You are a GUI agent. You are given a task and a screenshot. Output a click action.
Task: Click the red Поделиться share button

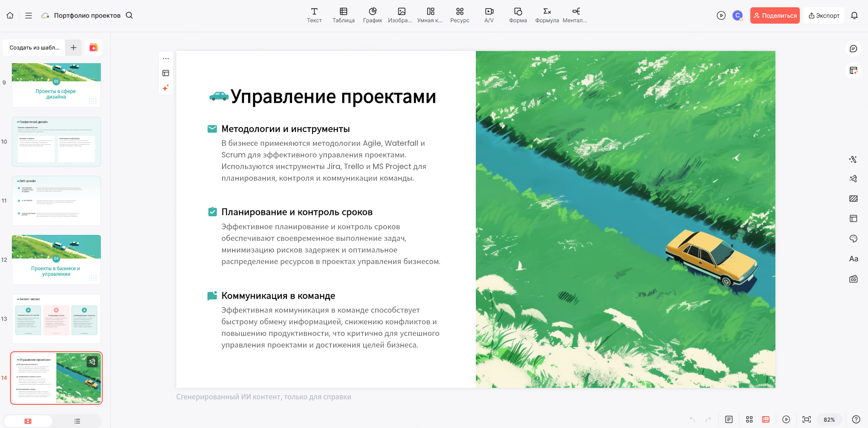(x=774, y=15)
